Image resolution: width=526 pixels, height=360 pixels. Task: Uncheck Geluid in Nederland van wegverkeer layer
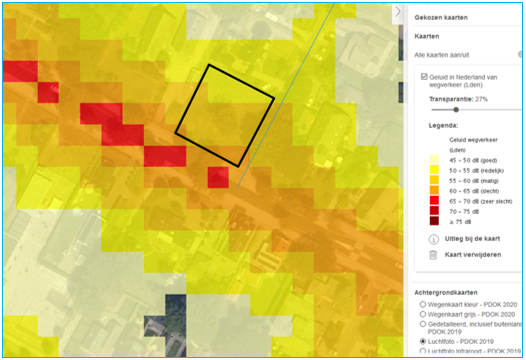pyautogui.click(x=424, y=77)
